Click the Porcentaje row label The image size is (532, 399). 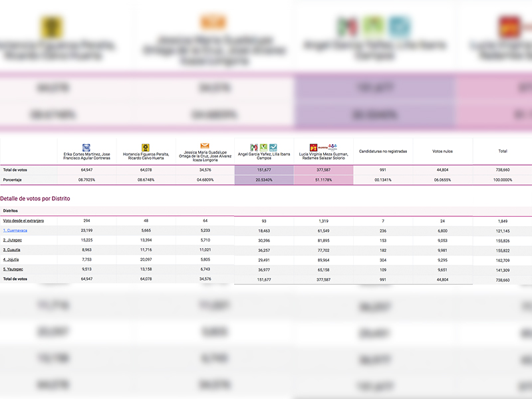(x=12, y=180)
